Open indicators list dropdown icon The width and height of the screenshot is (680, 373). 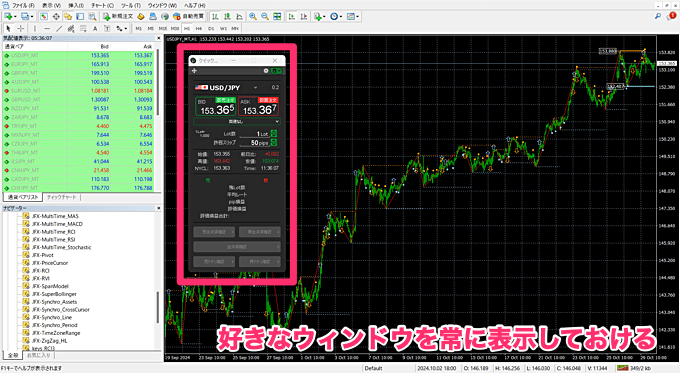coord(320,16)
